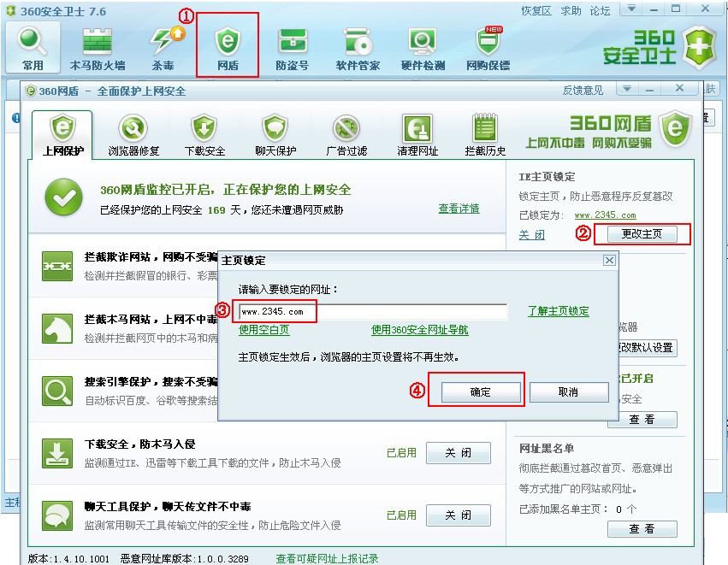Click the 已启用 status in the 聊天工具保护 row
This screenshot has height=565, width=728.
point(401,515)
